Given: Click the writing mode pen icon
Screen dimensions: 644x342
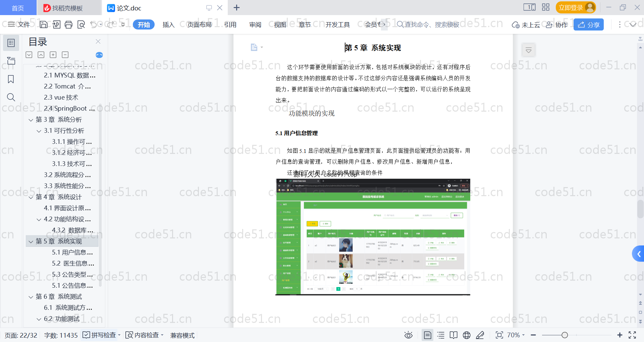Looking at the screenshot, I should [480, 335].
